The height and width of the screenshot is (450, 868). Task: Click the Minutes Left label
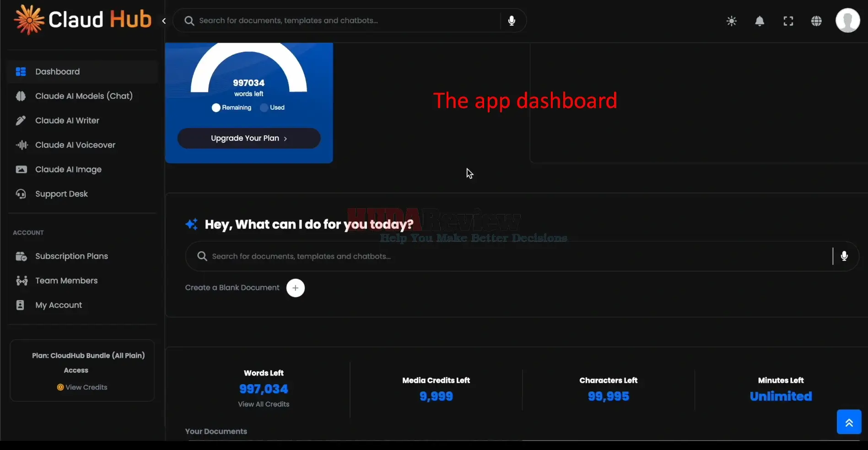point(781,380)
